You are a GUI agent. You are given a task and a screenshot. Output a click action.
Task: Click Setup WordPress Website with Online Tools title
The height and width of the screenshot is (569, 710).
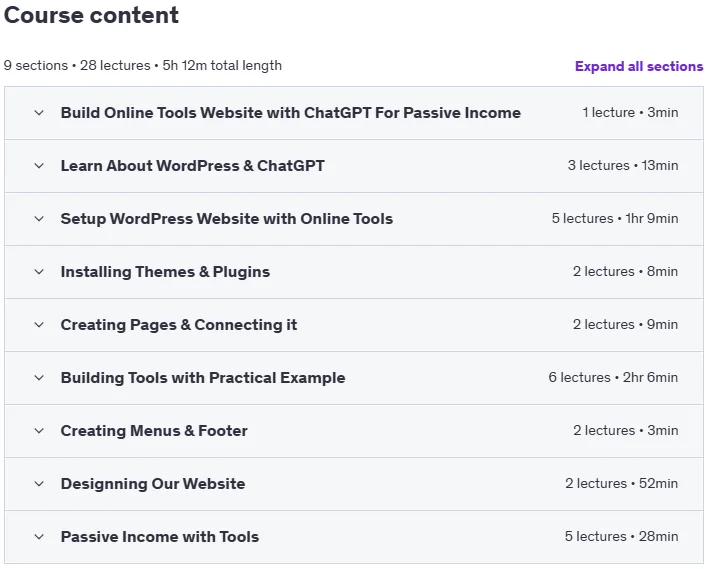click(227, 219)
